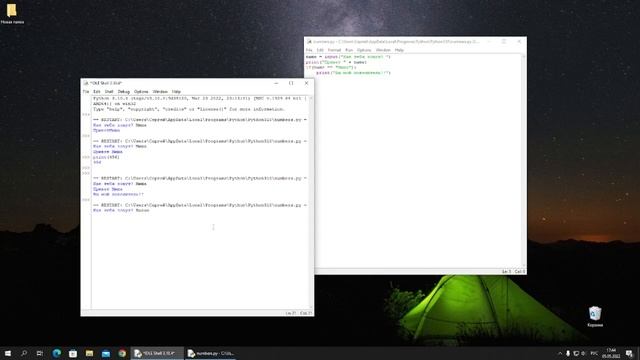The width and height of the screenshot is (640, 360).
Task: Click the Ln indicator in shell status bar
Action: point(291,313)
